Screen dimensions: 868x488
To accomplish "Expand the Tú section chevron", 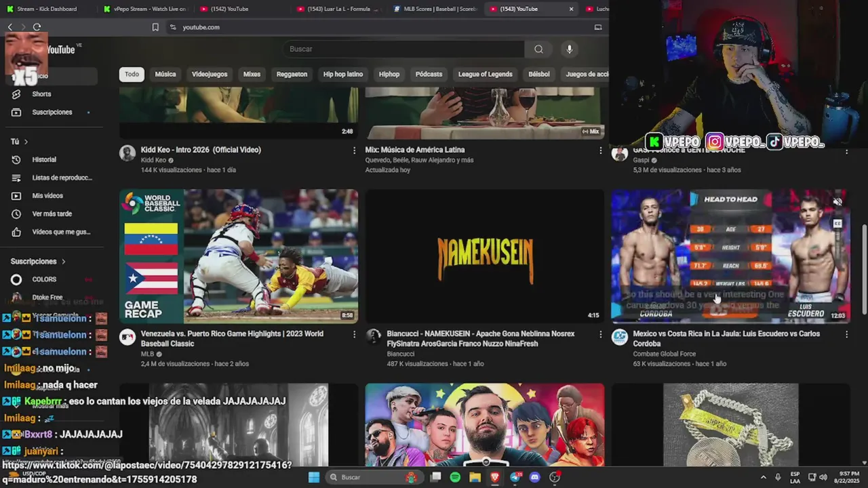I will 26,142.
